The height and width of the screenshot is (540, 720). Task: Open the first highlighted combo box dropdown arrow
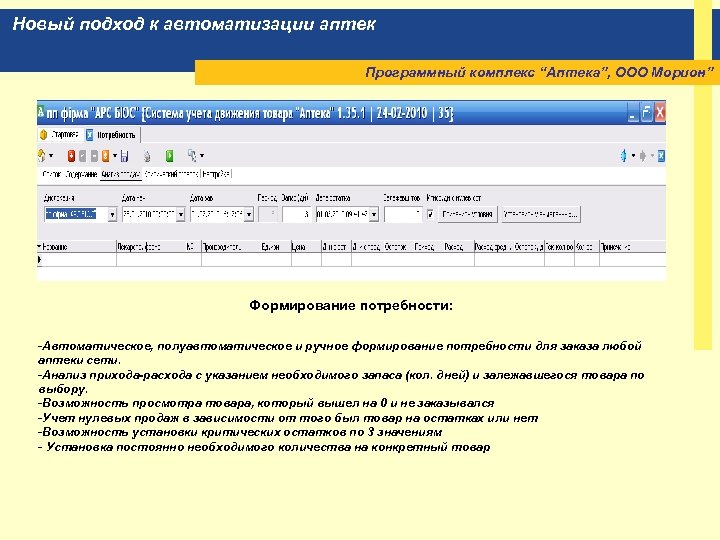pos(112,214)
